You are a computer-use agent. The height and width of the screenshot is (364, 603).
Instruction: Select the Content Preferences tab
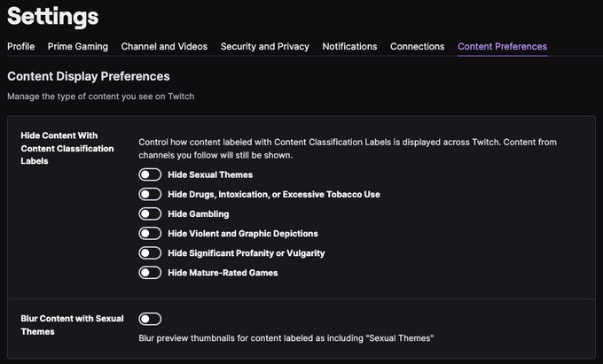pos(502,46)
